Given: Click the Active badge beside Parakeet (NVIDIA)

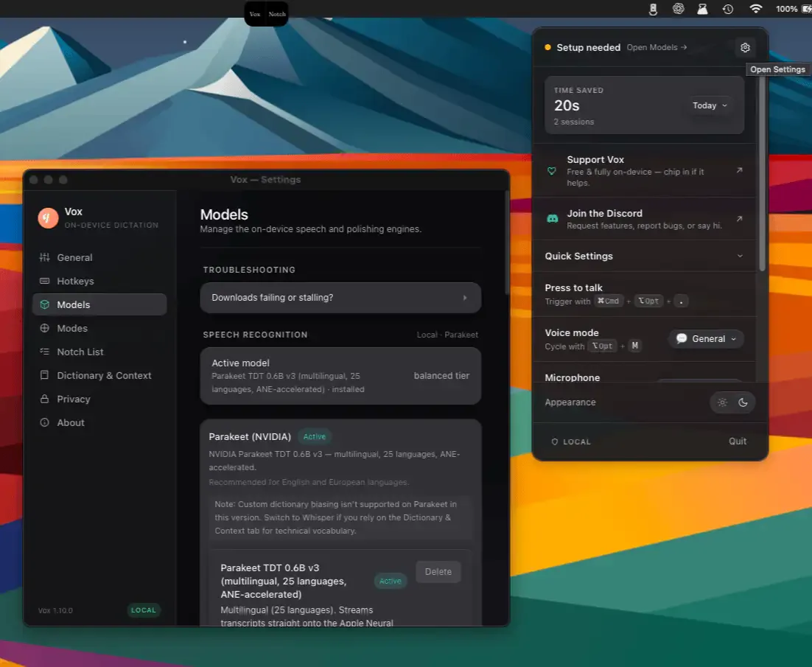Looking at the screenshot, I should tap(315, 436).
